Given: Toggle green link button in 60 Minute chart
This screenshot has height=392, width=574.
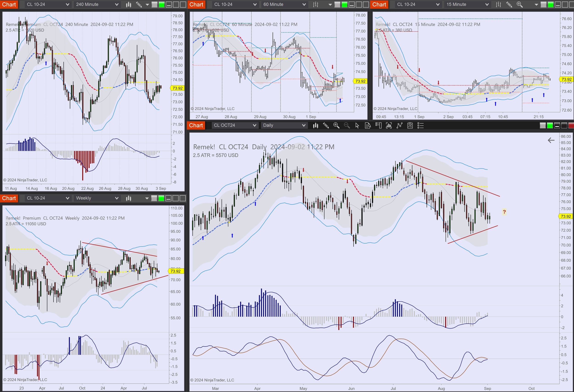Looking at the screenshot, I should tap(344, 4).
